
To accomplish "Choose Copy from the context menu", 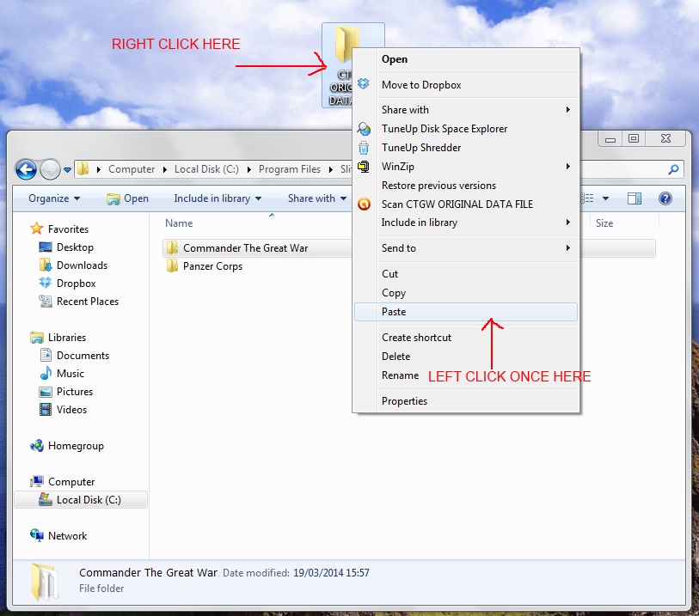I will pos(466,293).
